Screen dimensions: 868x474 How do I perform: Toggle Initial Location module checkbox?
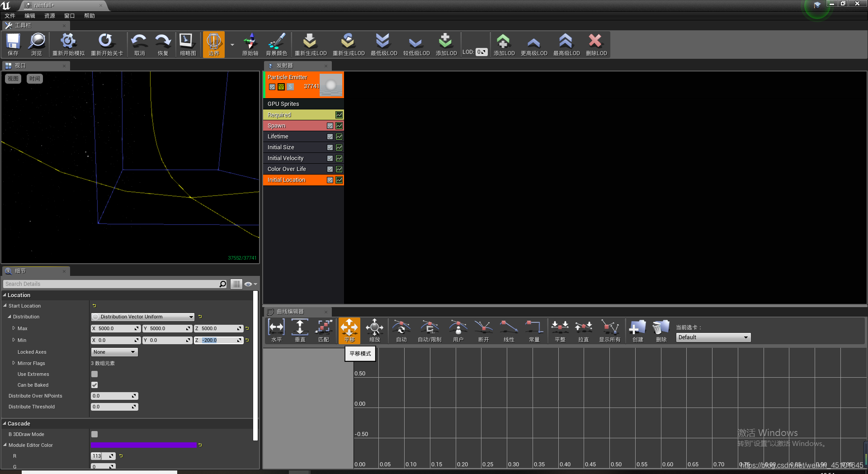point(330,180)
